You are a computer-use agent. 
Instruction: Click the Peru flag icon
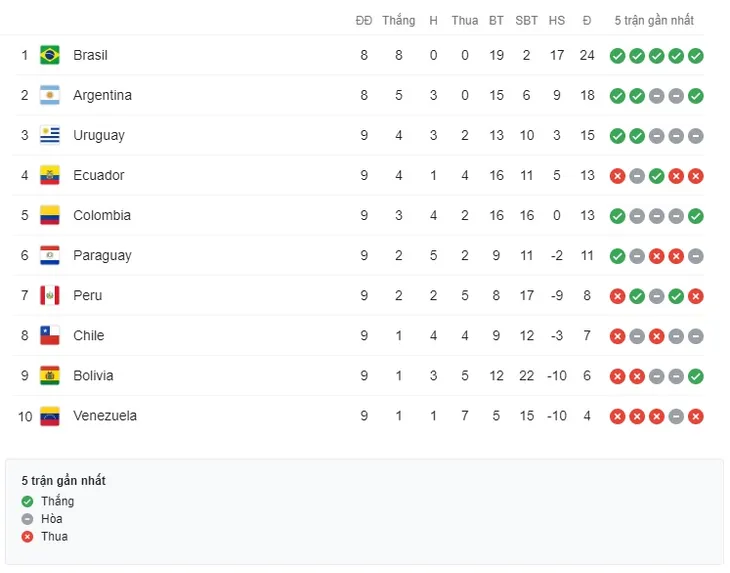point(50,295)
